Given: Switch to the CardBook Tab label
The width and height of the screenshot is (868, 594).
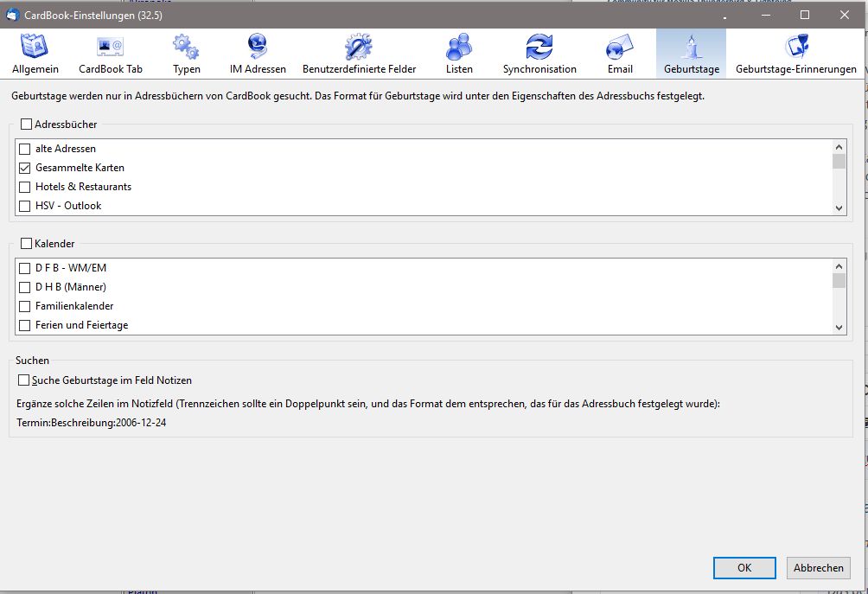Looking at the screenshot, I should pos(111,69).
